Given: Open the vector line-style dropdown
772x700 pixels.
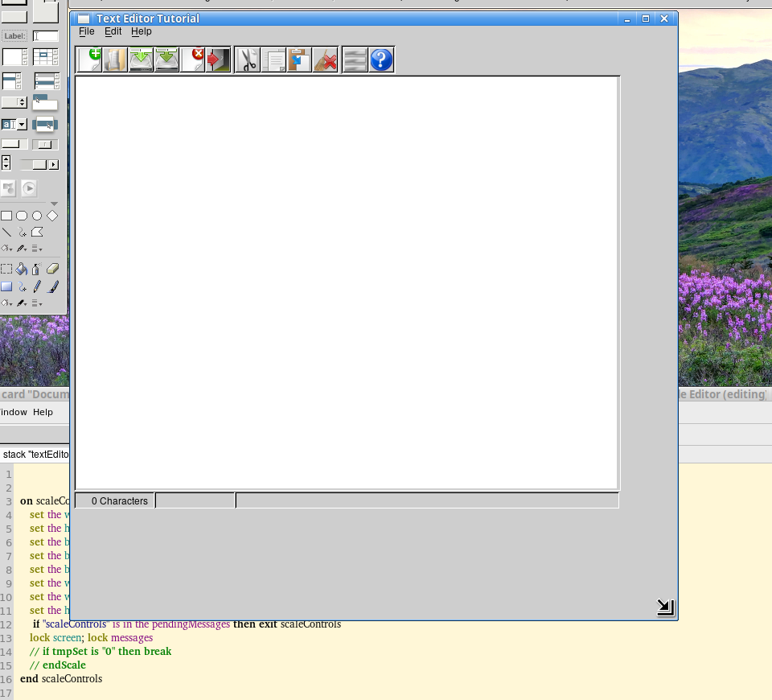Looking at the screenshot, I should pyautogui.click(x=37, y=249).
